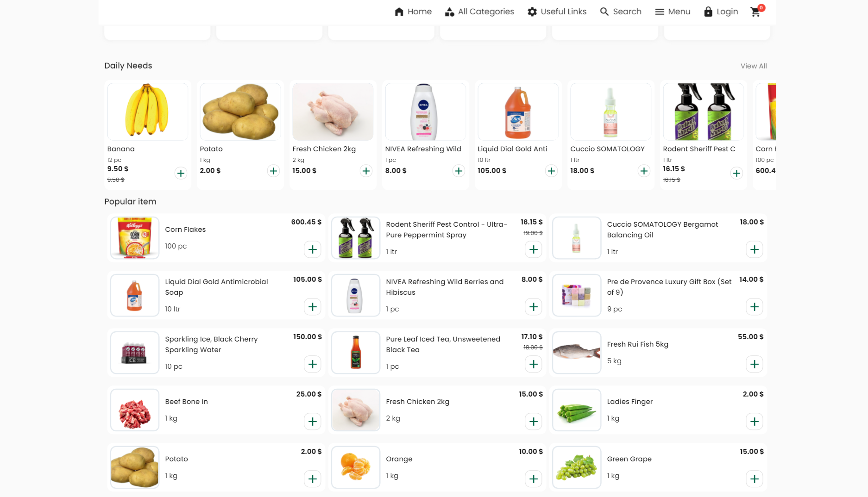Add Fresh Rui Fish 5kg to cart
The height and width of the screenshot is (497, 868).
tap(755, 364)
